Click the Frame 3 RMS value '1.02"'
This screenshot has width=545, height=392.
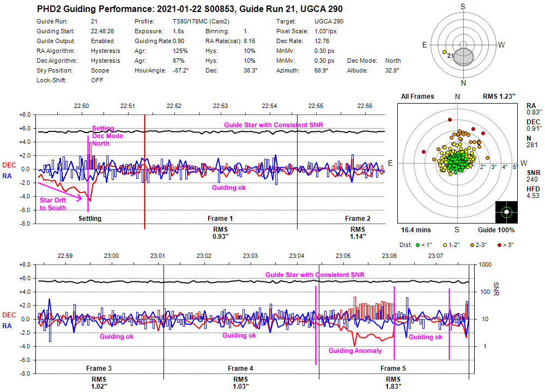99,387
